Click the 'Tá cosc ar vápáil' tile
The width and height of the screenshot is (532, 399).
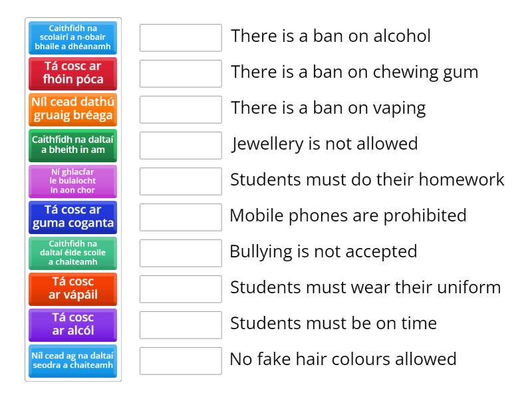[73, 289]
